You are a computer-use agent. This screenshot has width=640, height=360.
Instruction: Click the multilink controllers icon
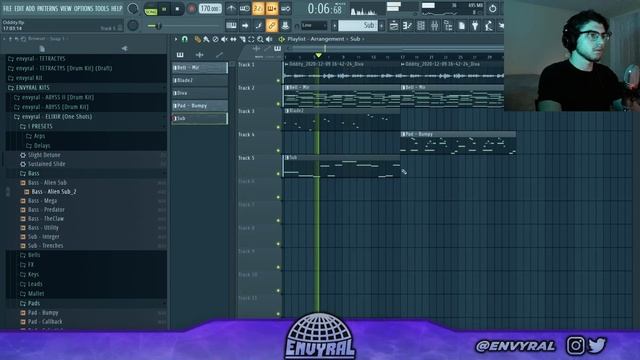pyautogui.click(x=285, y=25)
